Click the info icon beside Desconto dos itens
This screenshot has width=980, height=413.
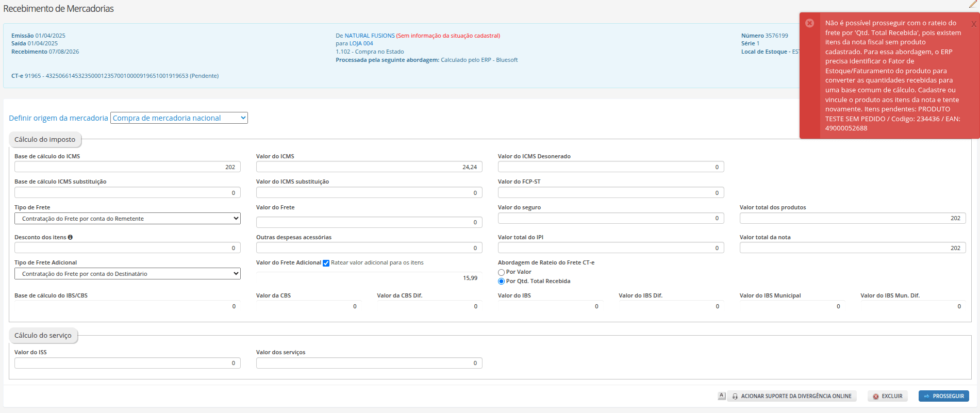(70, 237)
